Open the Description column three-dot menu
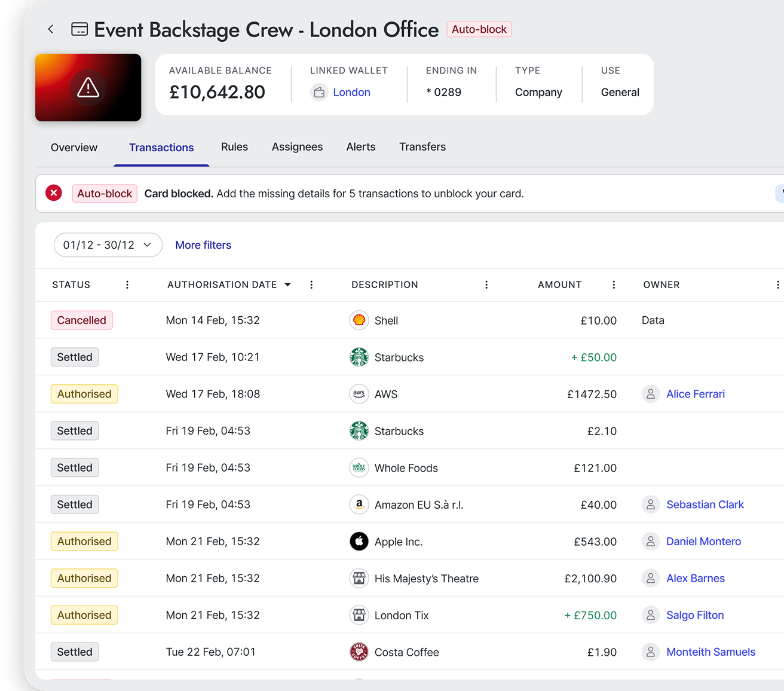Viewport: 784px width, 691px height. pyautogui.click(x=486, y=285)
